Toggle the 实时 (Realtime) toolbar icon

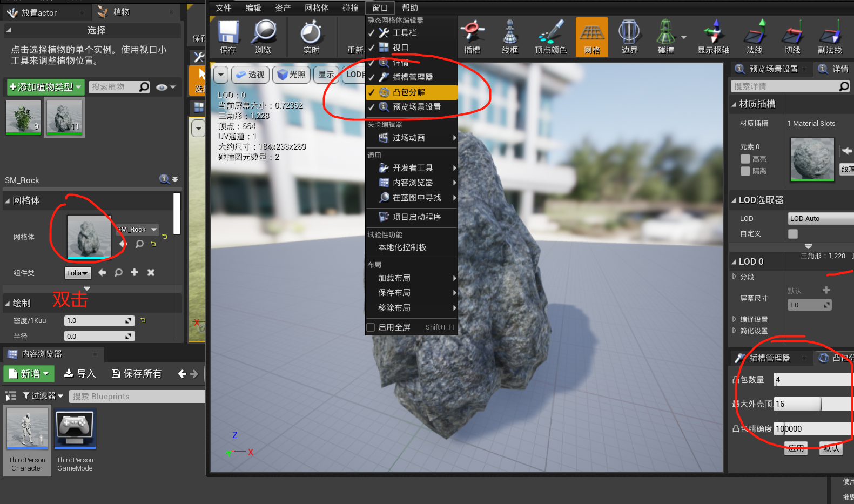coord(311,37)
